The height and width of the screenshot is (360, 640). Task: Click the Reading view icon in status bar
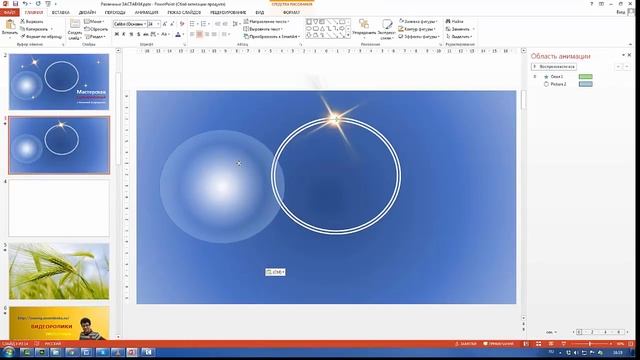(x=551, y=344)
